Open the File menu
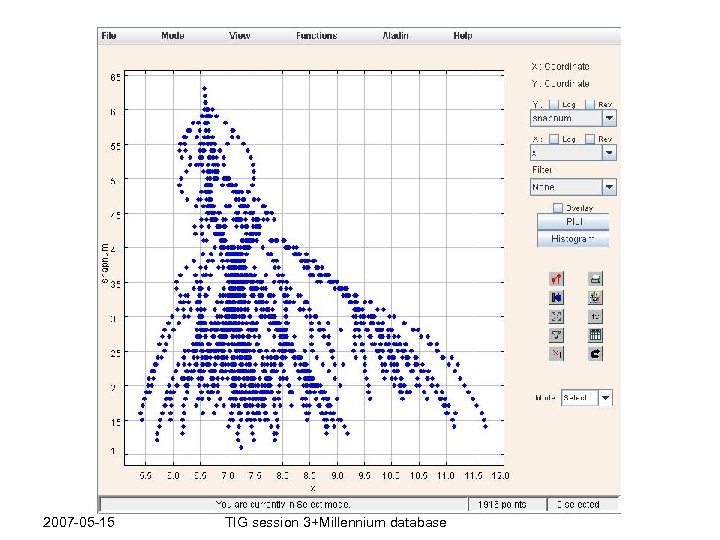The width and height of the screenshot is (720, 540). [109, 35]
